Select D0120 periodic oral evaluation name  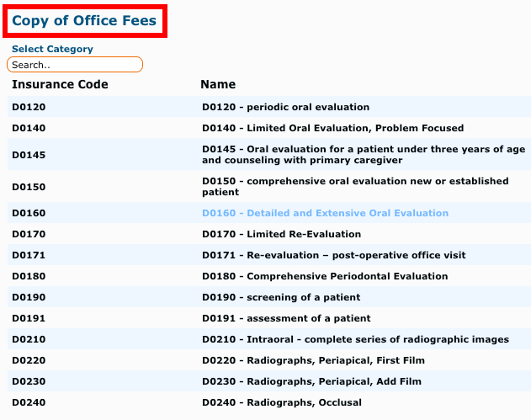(x=285, y=107)
